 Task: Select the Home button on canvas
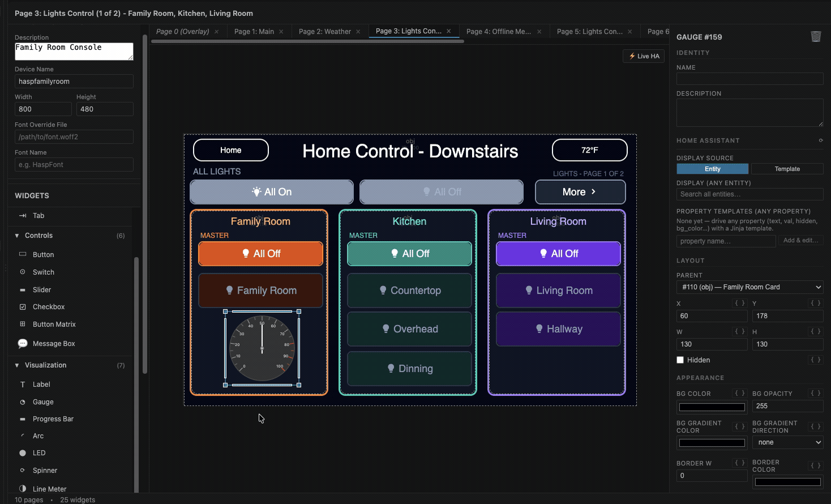(231, 150)
